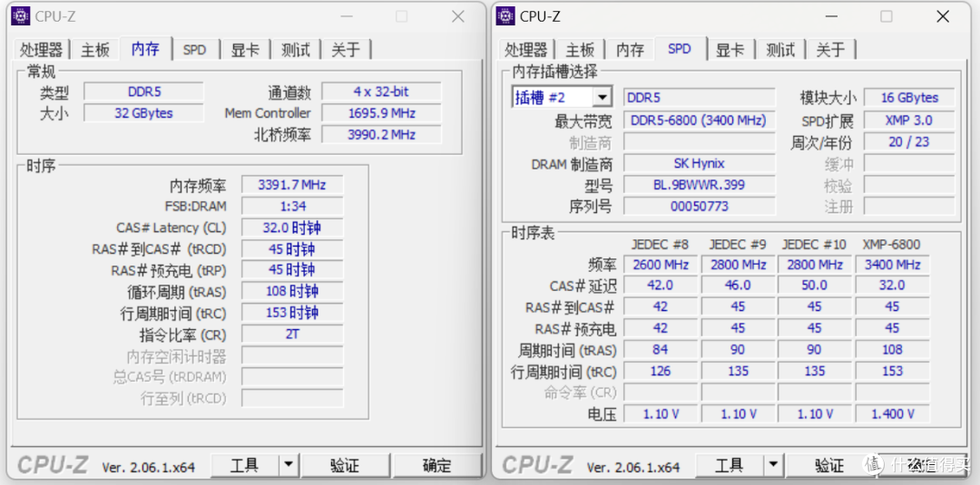Viewport: 980px width, 485px height.
Task: Click JEDEC #8 frequency cell 2600 MHz
Action: pos(661,265)
